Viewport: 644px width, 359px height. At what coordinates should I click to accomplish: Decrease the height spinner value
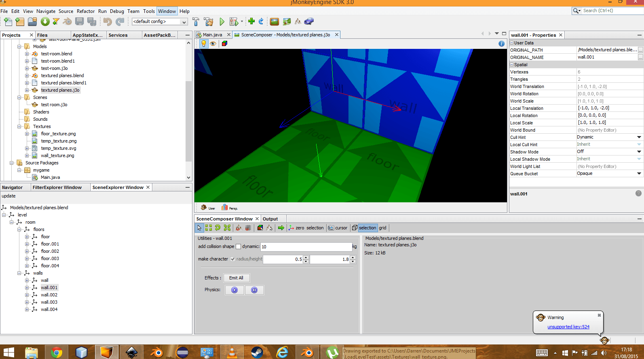[353, 261]
